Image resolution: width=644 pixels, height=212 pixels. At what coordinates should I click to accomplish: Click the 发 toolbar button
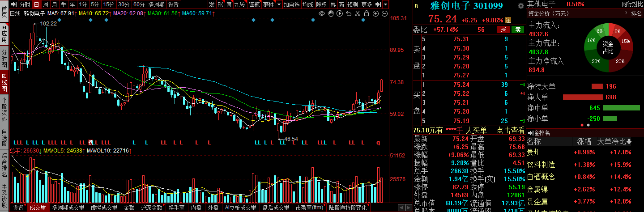tap(212, 4)
